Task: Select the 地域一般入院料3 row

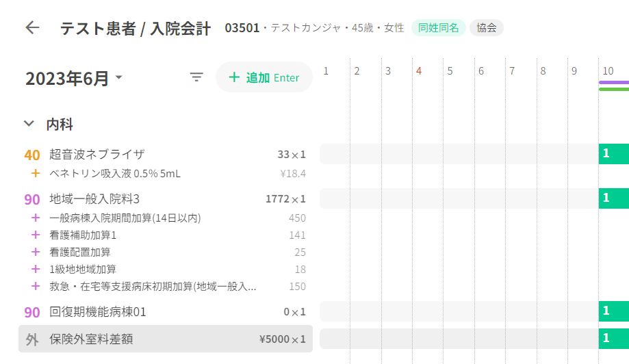Action: 164,199
